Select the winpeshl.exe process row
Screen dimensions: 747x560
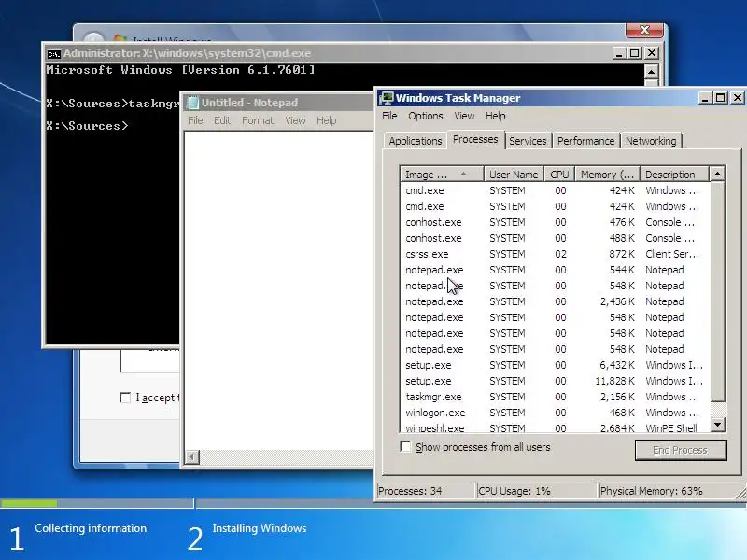(x=555, y=427)
